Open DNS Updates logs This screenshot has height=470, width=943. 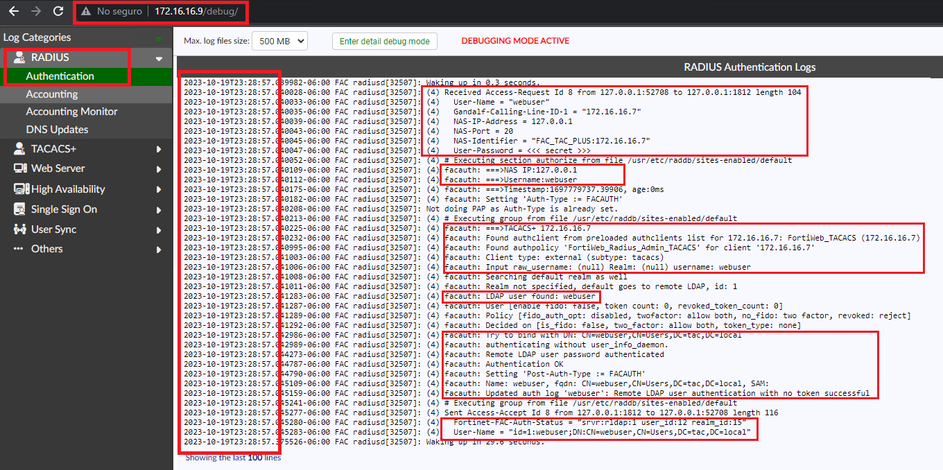[x=57, y=129]
